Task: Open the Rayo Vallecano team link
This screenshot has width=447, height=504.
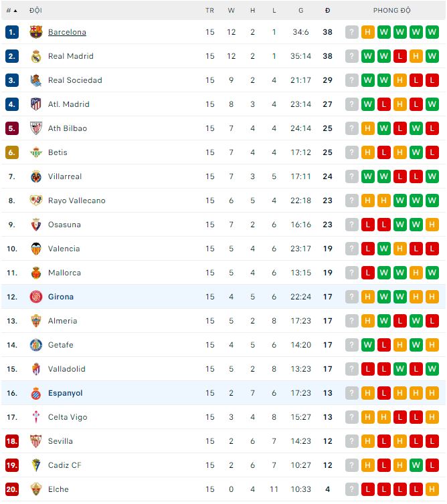Action: point(76,201)
